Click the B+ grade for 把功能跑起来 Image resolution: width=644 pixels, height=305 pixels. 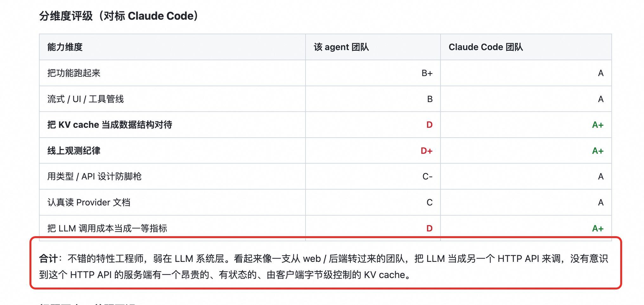click(427, 73)
